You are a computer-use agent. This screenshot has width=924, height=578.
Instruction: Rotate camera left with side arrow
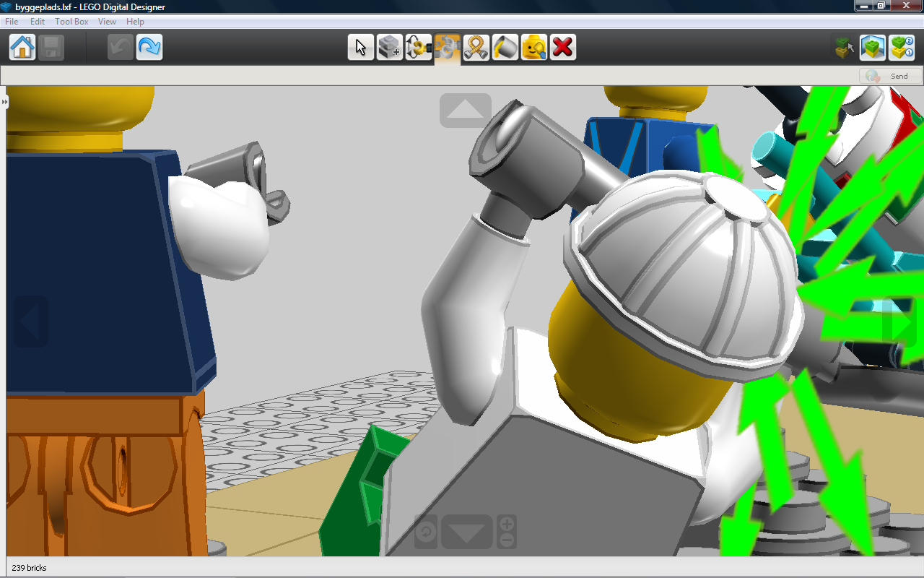click(30, 322)
